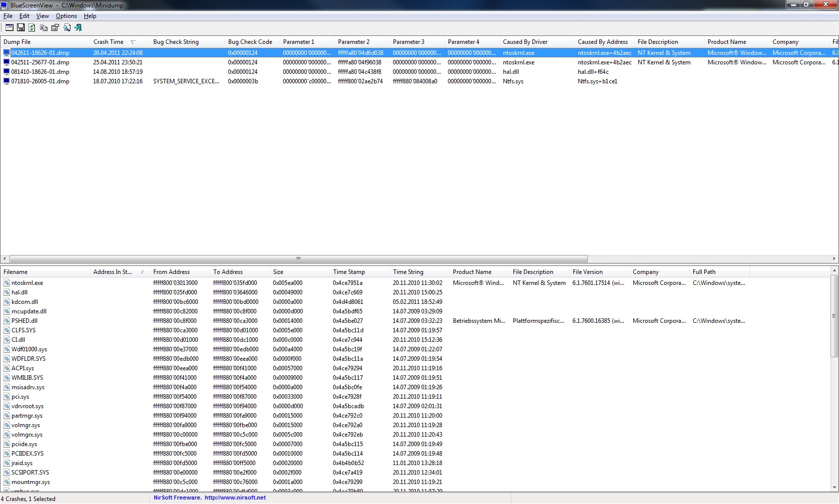This screenshot has height=504, width=839.
Task: Click file icon beside CLFS.SYS
Action: click(x=7, y=330)
